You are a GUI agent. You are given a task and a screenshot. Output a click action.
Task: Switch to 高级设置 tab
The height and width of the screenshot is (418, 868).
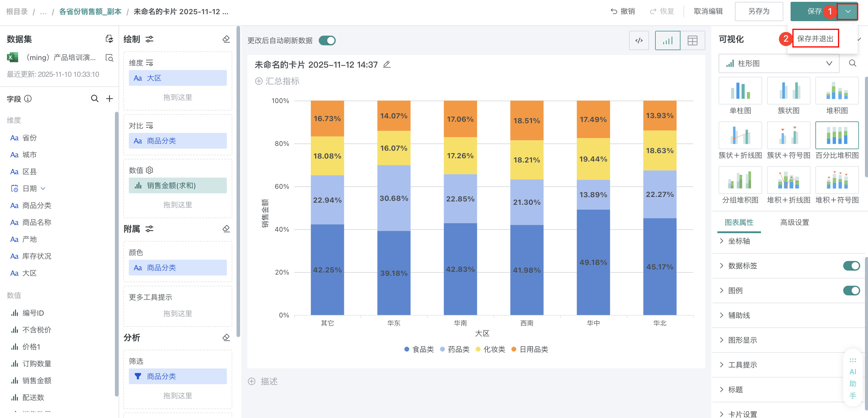(794, 223)
